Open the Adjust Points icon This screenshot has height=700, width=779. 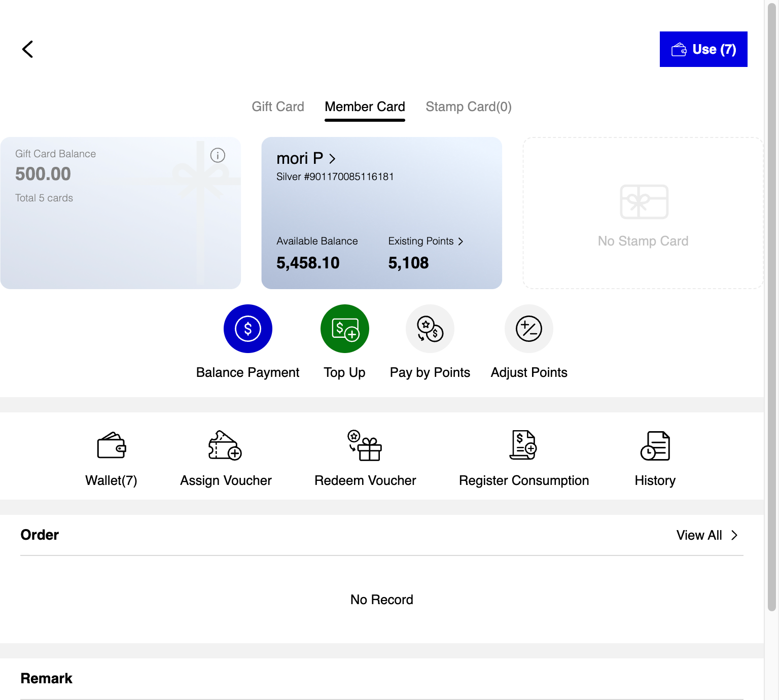pos(529,329)
